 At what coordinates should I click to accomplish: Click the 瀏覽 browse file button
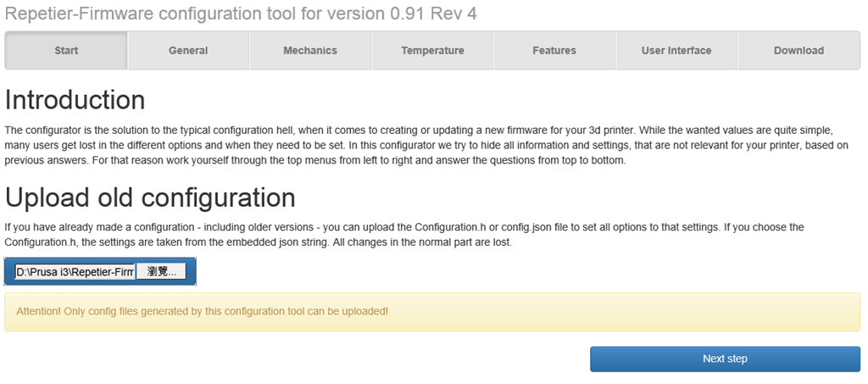(x=161, y=272)
